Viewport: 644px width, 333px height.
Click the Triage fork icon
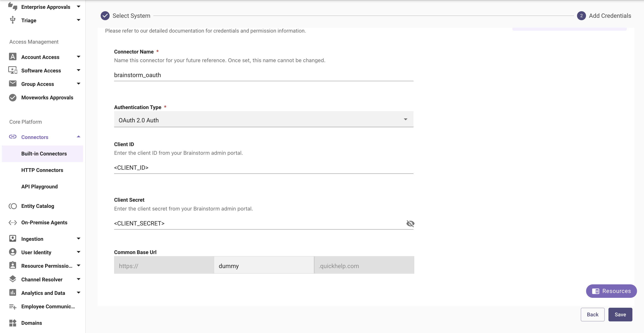pyautogui.click(x=13, y=20)
